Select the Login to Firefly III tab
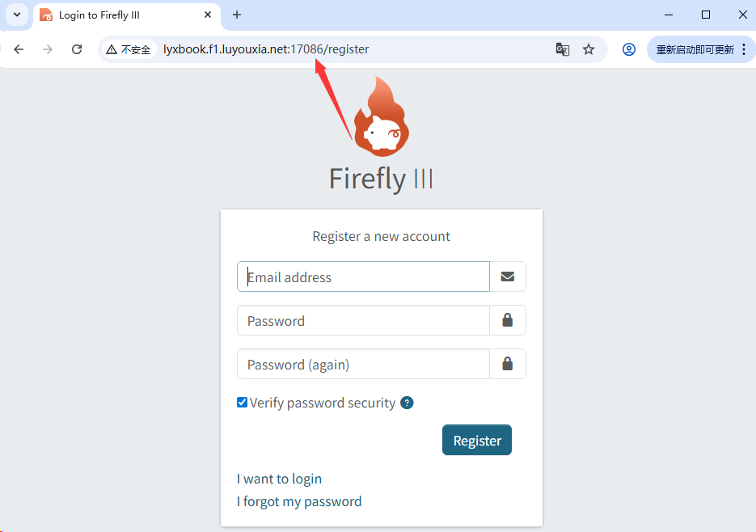 point(121,15)
